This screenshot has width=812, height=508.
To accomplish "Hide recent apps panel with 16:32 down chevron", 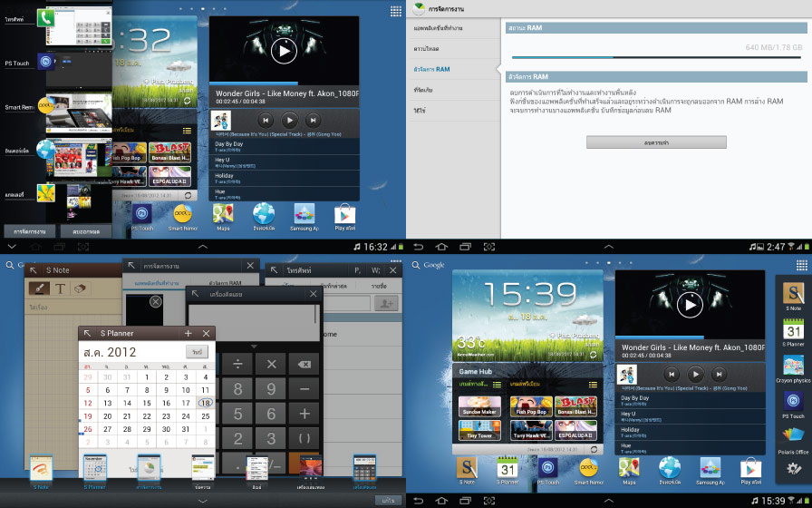I will [x=12, y=247].
